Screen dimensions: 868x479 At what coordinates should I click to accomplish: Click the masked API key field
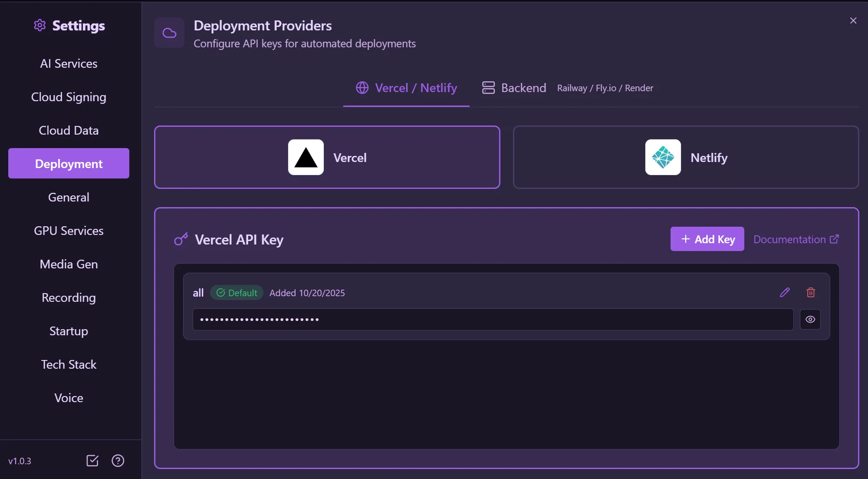[493, 319]
